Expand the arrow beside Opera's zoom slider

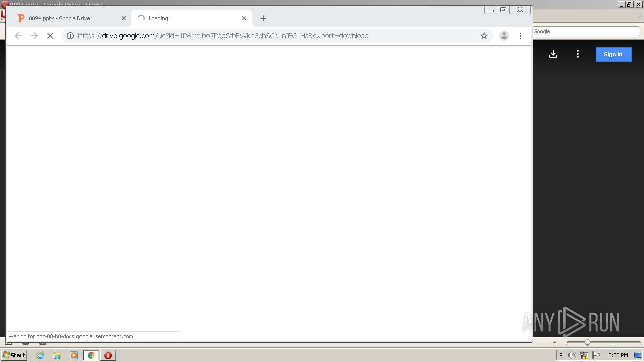(x=555, y=342)
